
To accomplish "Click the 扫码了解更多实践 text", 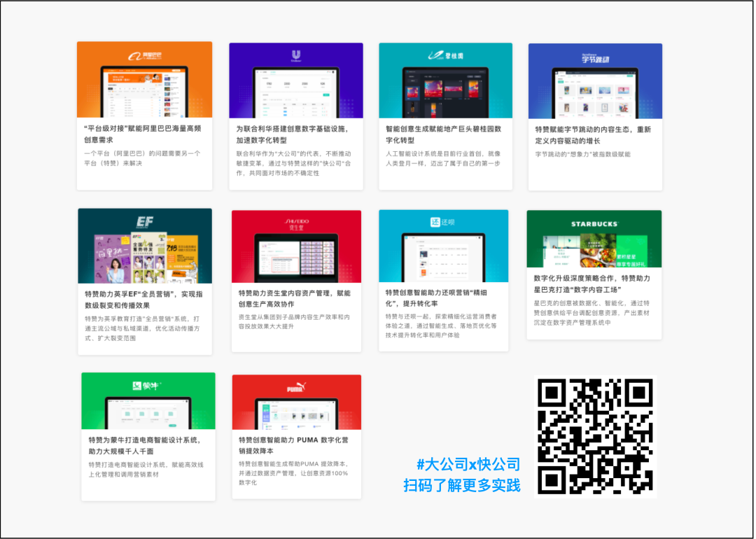I will point(461,485).
